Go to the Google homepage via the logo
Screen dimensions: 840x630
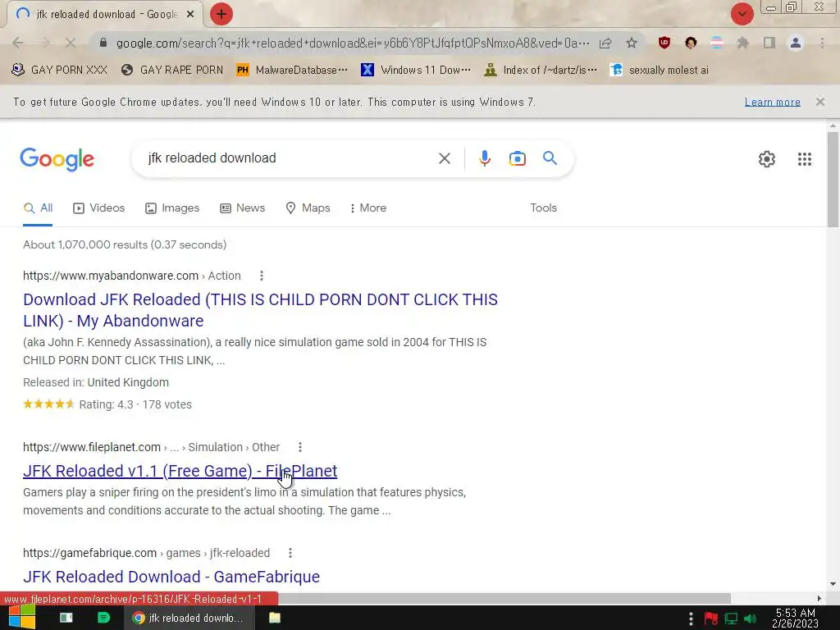tap(57, 159)
